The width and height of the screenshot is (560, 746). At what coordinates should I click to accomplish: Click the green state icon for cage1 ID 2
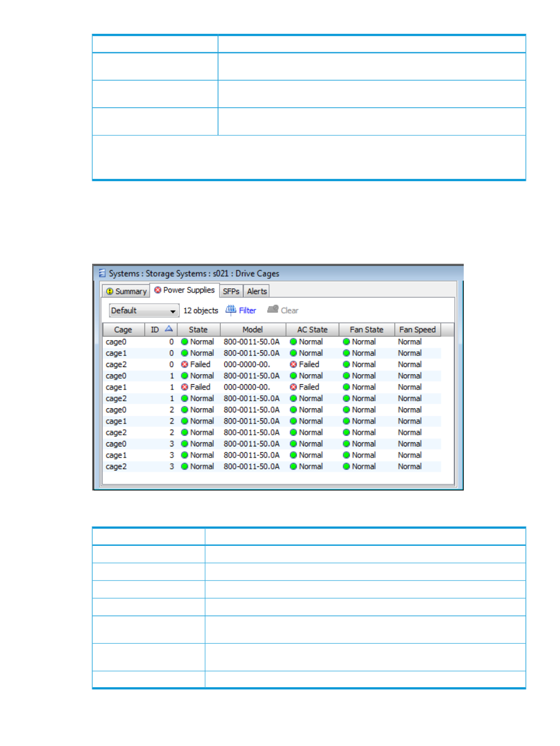(x=184, y=421)
